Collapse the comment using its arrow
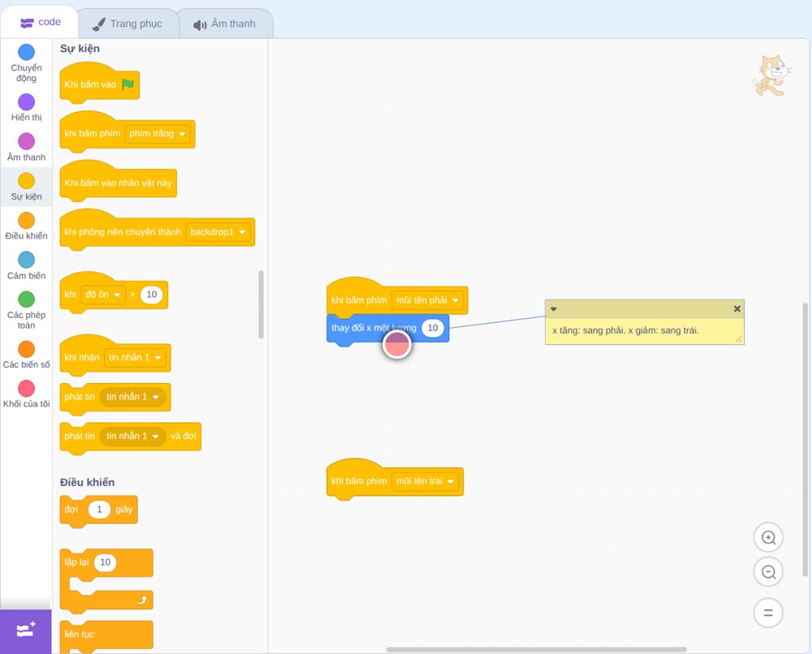 coord(553,309)
